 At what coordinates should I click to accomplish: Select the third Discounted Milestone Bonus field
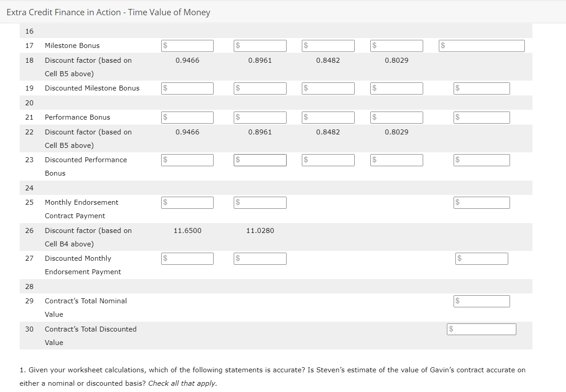click(328, 88)
